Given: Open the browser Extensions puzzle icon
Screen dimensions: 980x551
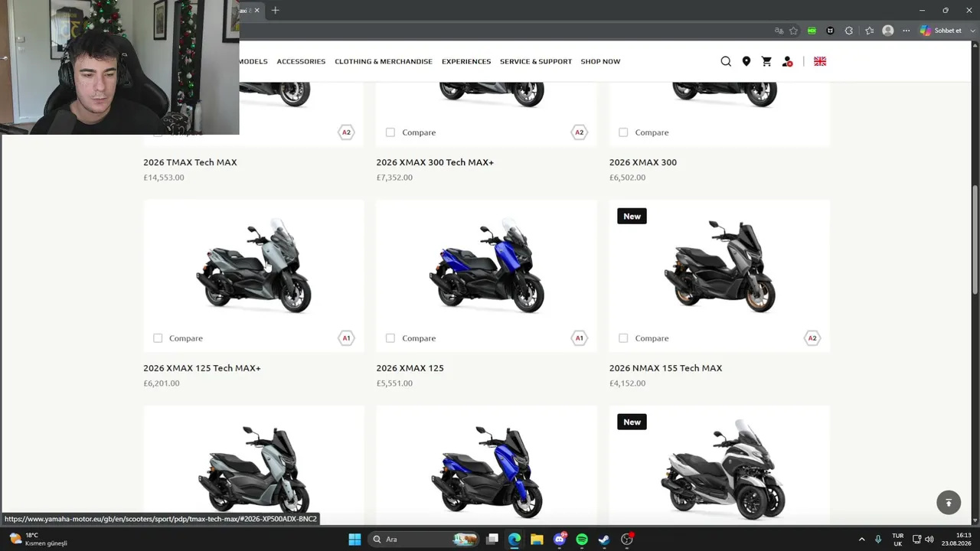Looking at the screenshot, I should (x=849, y=31).
